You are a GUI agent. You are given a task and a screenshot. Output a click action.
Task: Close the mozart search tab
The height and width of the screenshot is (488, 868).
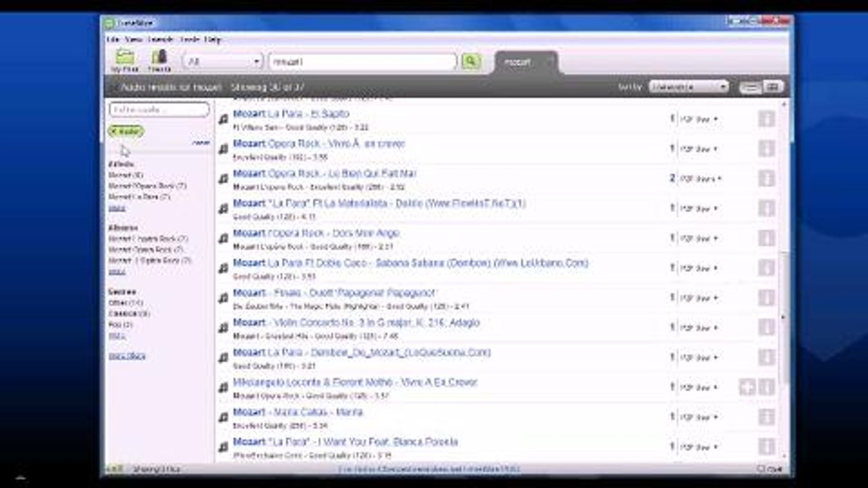(551, 62)
